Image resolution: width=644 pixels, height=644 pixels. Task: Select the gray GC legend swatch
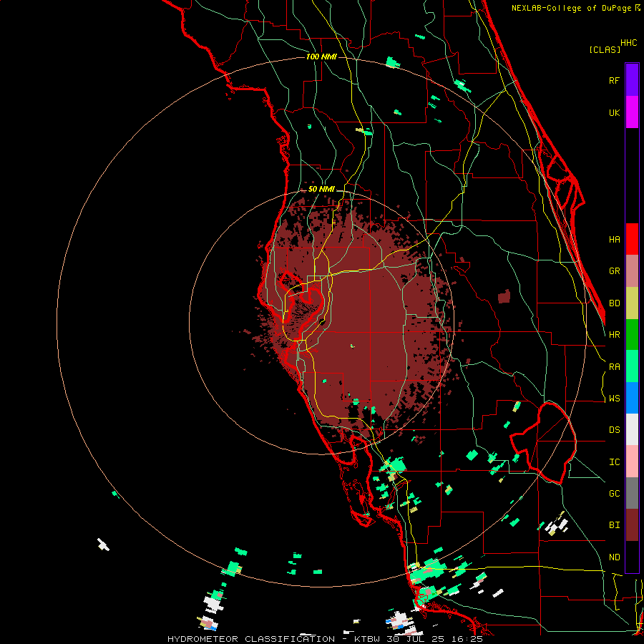(x=632, y=493)
